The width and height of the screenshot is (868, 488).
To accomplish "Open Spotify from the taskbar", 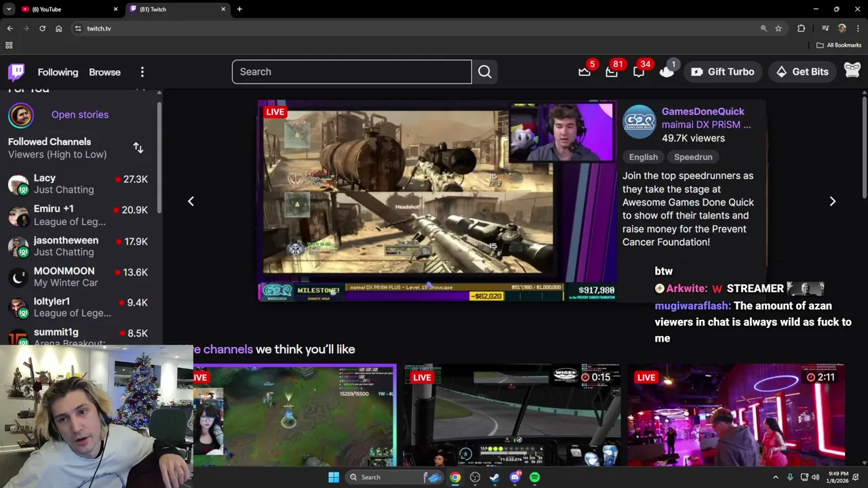I will (x=535, y=477).
